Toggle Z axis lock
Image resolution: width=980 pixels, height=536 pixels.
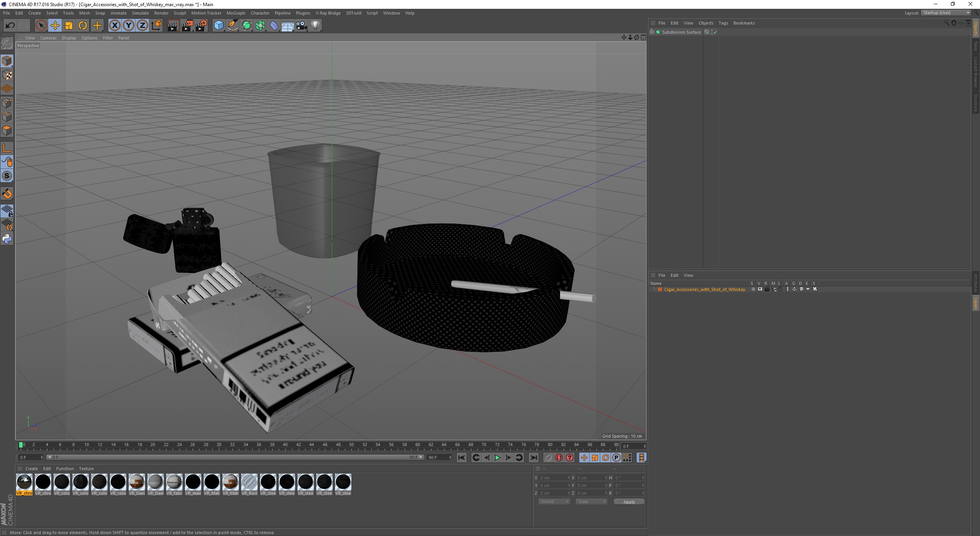point(142,26)
